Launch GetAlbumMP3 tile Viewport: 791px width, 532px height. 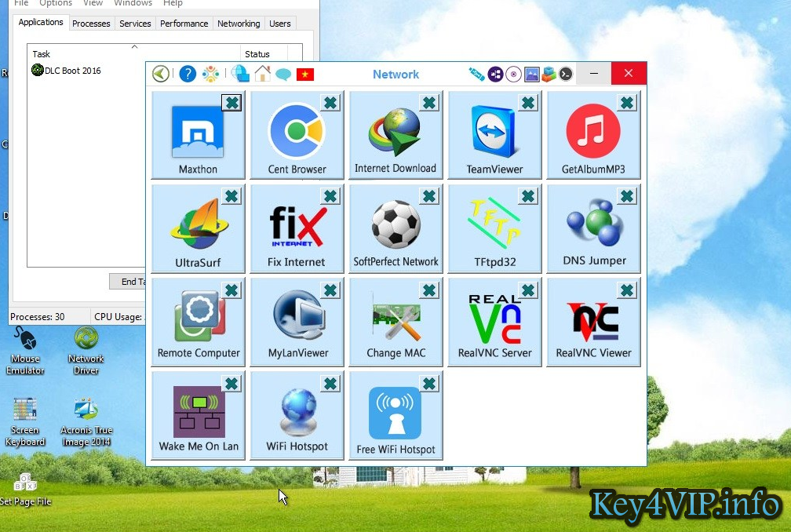point(593,135)
